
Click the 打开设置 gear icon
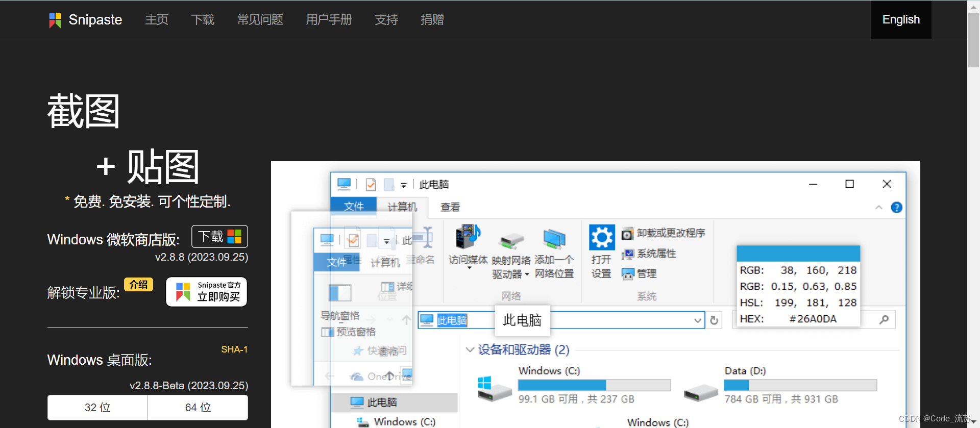click(x=602, y=238)
